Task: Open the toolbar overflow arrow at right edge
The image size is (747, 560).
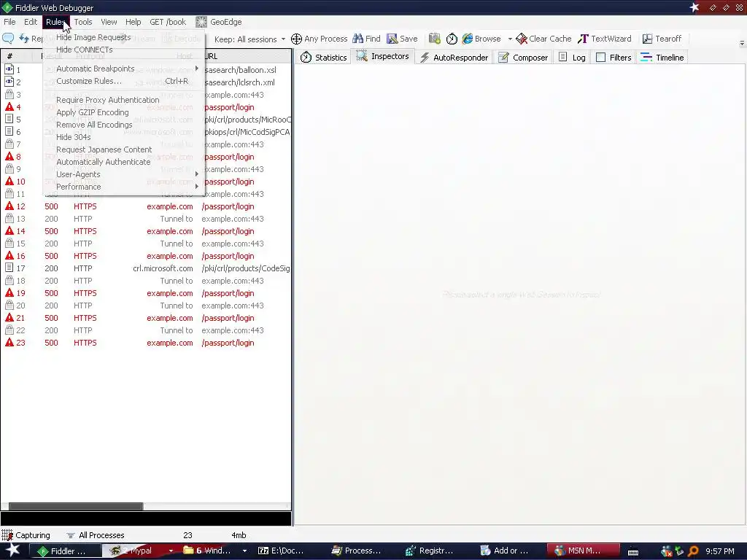Action: coord(742,43)
